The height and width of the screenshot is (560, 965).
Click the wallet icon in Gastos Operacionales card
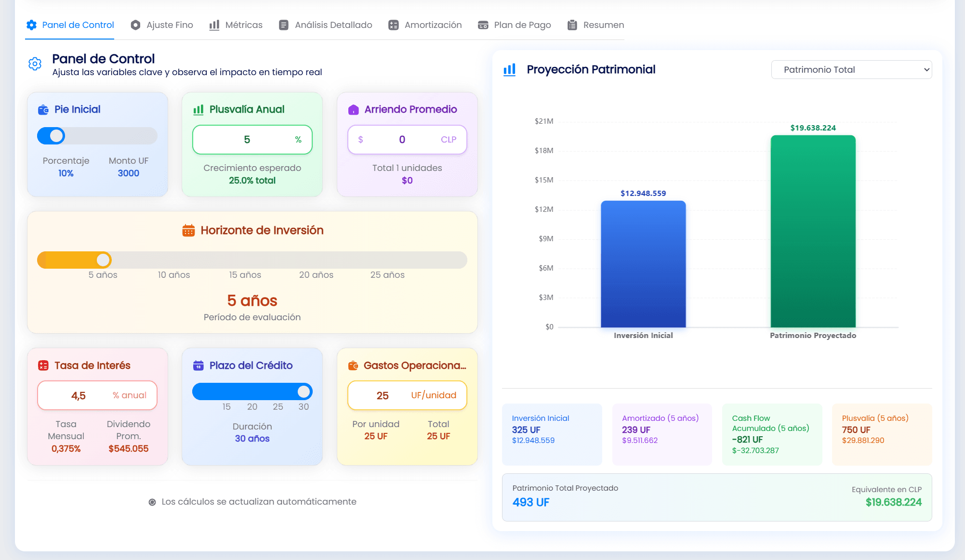[x=353, y=365]
